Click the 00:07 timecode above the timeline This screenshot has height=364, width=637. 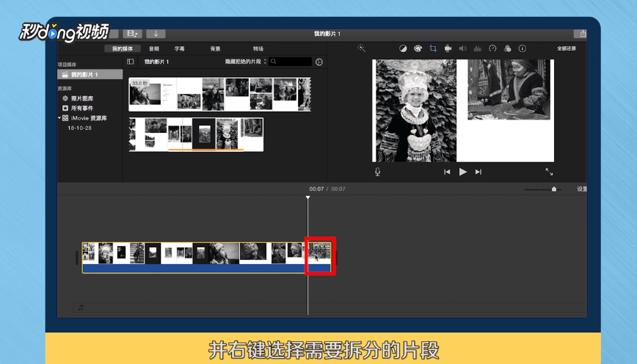tap(316, 189)
